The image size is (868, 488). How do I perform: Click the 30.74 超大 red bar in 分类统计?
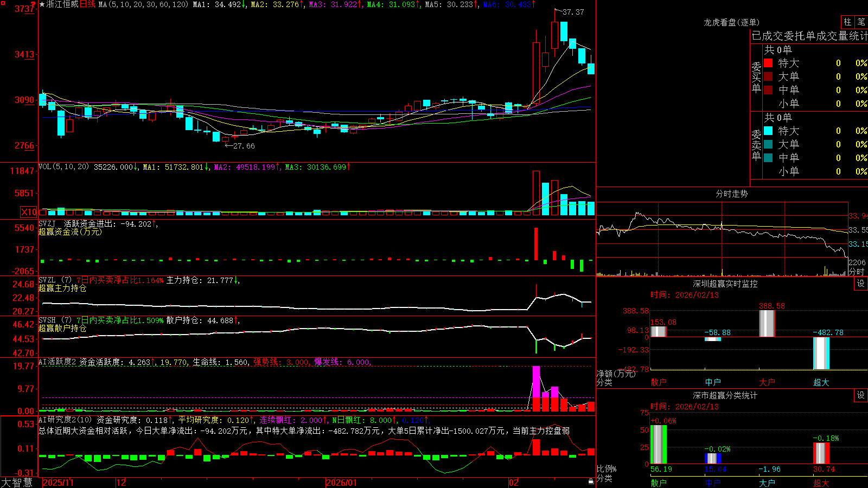[x=821, y=453]
